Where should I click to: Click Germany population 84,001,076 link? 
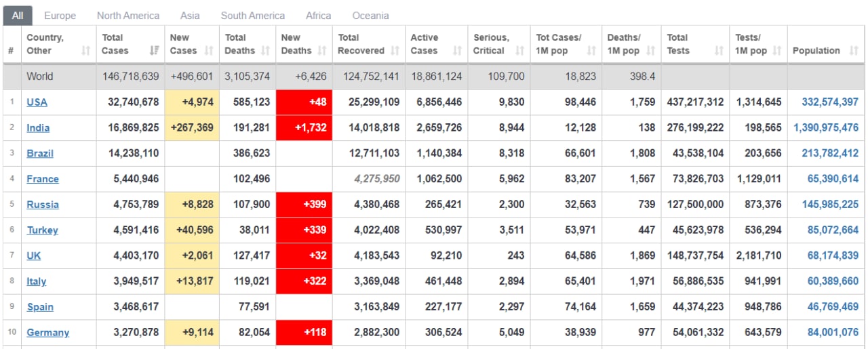point(833,333)
